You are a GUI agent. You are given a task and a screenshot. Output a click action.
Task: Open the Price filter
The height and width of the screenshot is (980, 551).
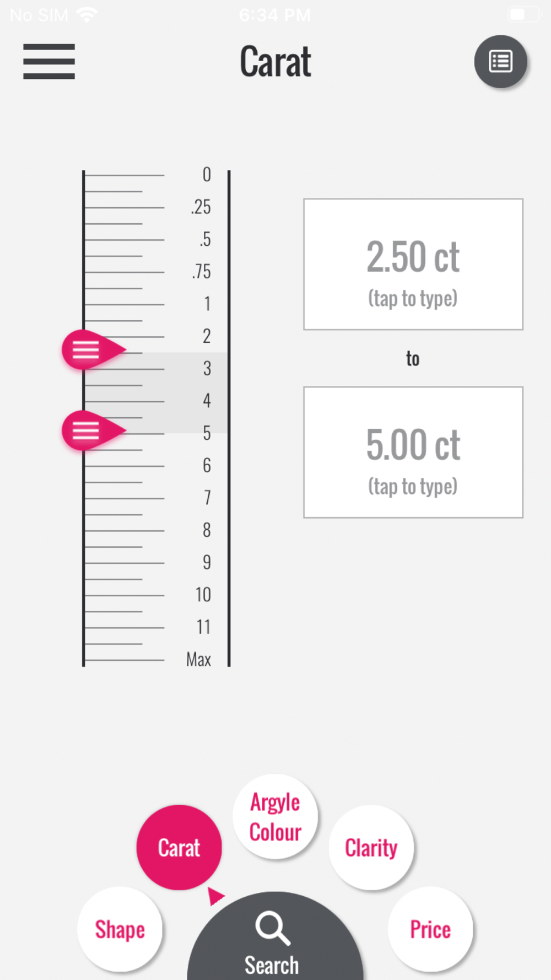tap(430, 929)
